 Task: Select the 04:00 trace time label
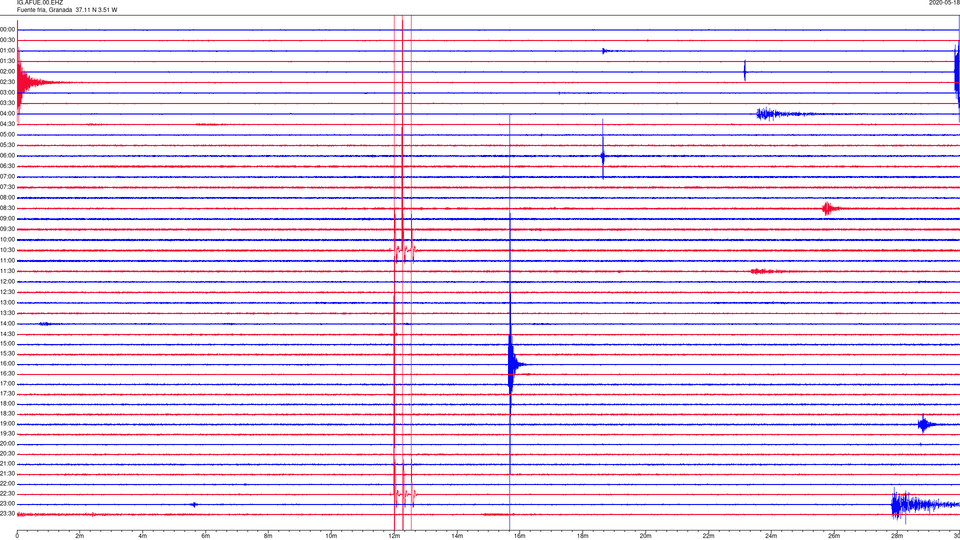8,114
